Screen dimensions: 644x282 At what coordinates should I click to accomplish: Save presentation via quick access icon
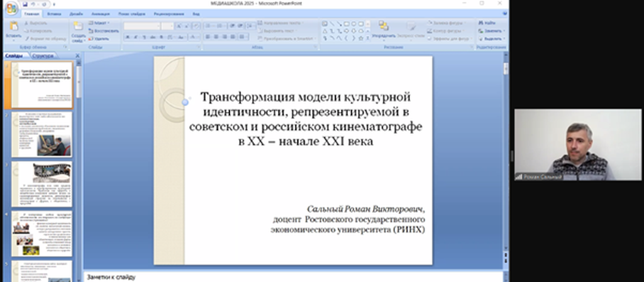pos(25,4)
